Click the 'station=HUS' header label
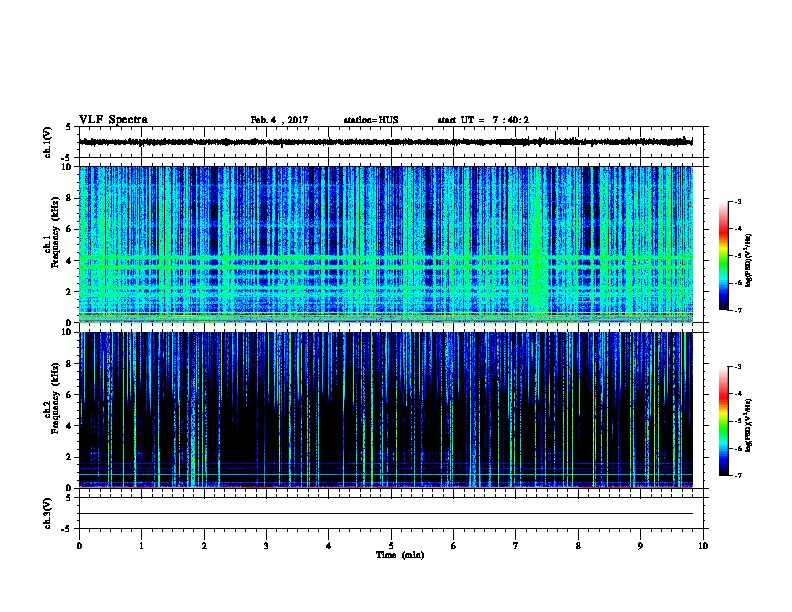 pyautogui.click(x=371, y=120)
